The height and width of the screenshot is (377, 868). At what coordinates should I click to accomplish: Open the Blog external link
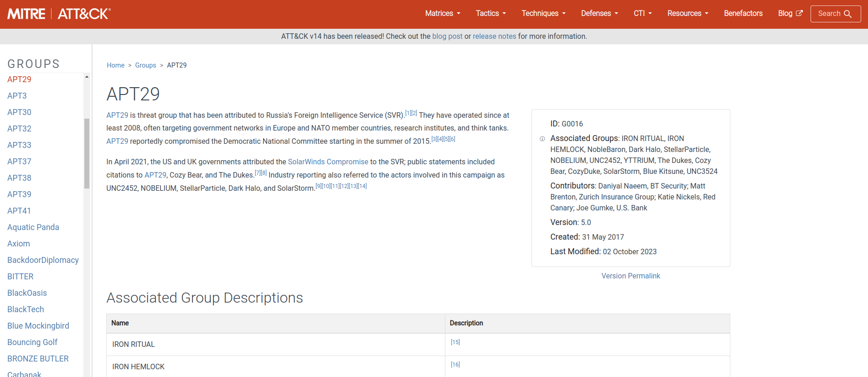[x=790, y=13]
